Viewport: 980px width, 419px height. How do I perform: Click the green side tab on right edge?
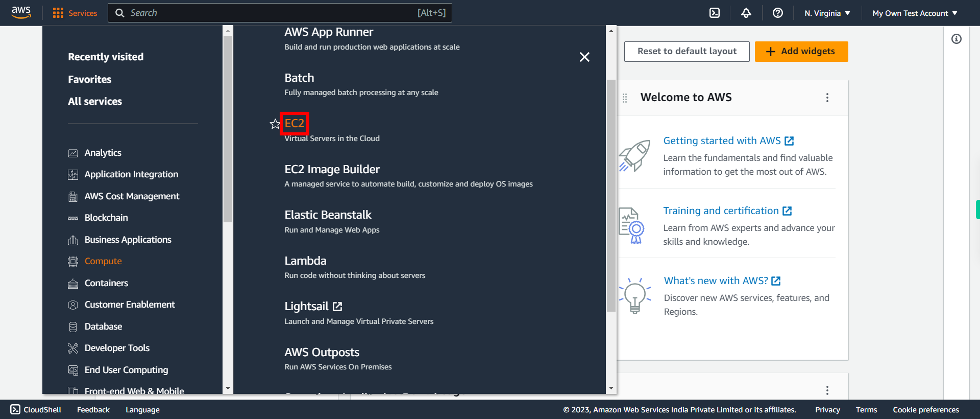pos(977,209)
